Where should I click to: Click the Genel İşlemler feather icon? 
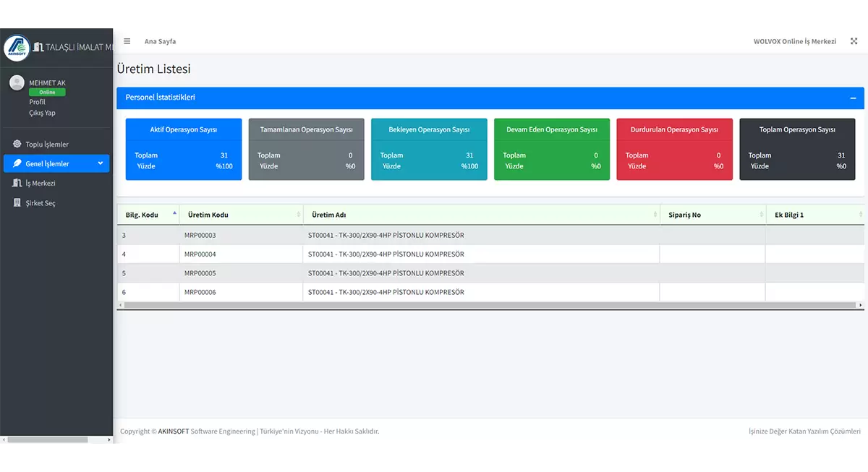point(17,164)
